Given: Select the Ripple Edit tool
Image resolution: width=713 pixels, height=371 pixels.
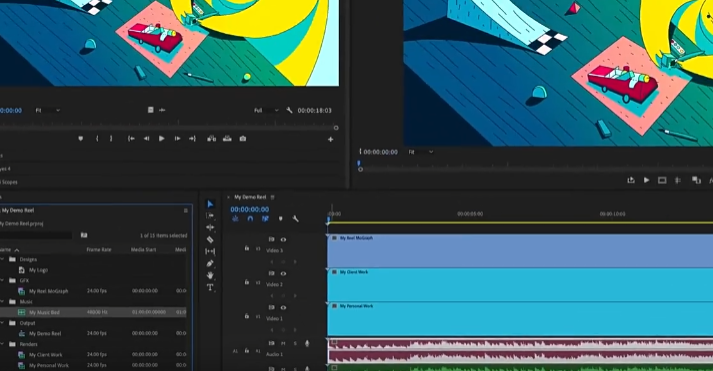Looking at the screenshot, I should [210, 227].
